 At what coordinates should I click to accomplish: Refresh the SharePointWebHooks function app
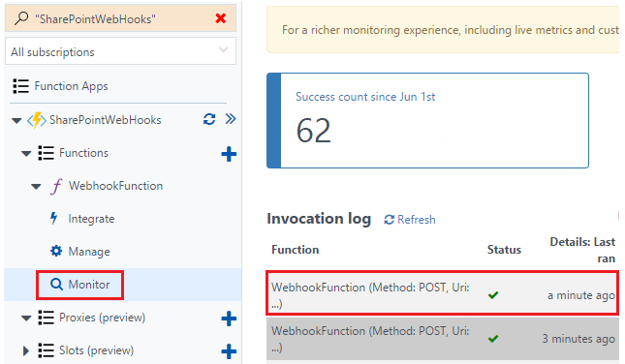(x=209, y=119)
